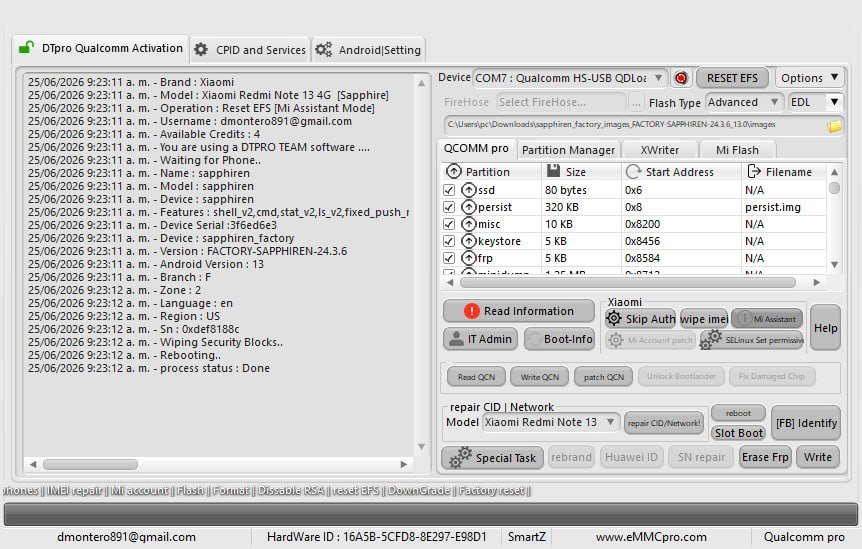862x549 pixels.
Task: Click the patch QCN button
Action: 604,377
